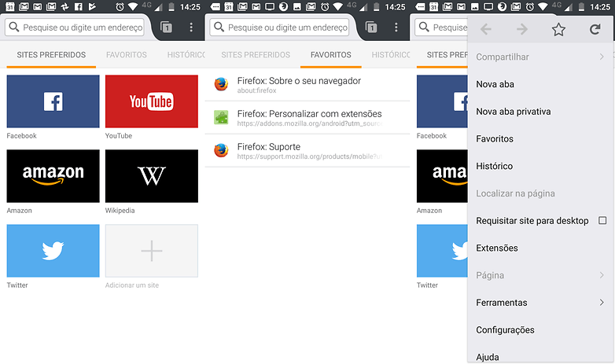Select Favoritos tab in second screen
Viewport: 615px width, 364px height.
tap(330, 55)
